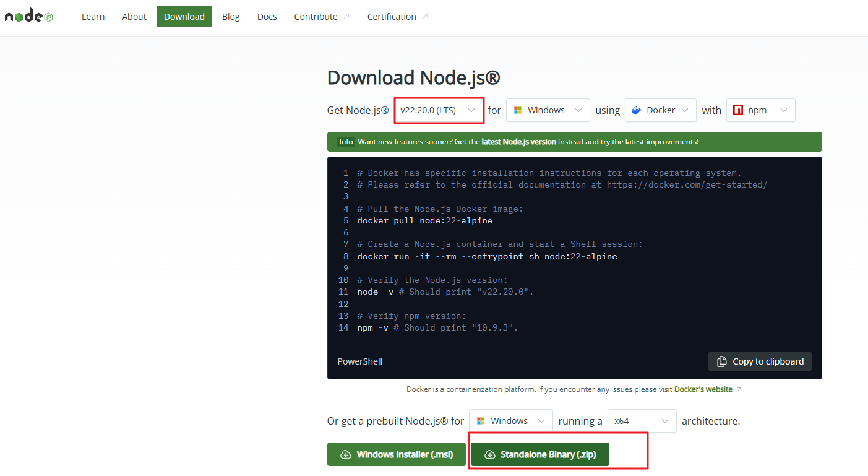Open the Windows platform dropdown next to 'for'
This screenshot has height=476, width=868.
coord(548,110)
